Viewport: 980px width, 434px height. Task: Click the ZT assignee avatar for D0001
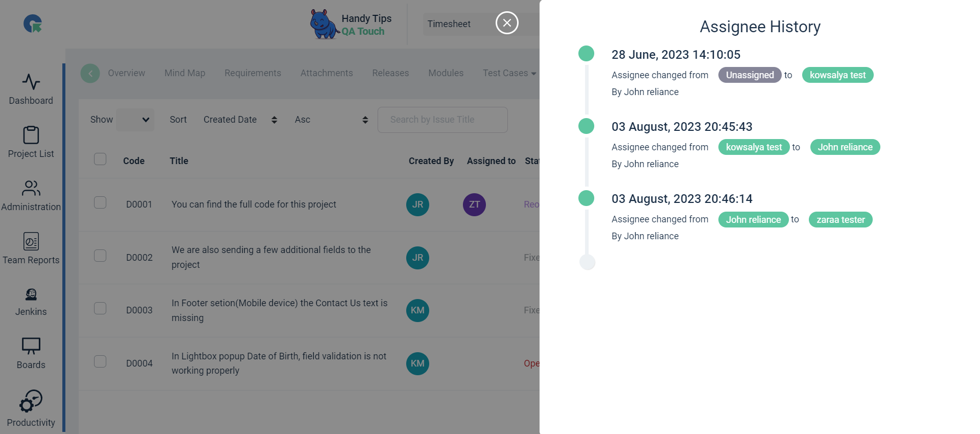point(474,204)
